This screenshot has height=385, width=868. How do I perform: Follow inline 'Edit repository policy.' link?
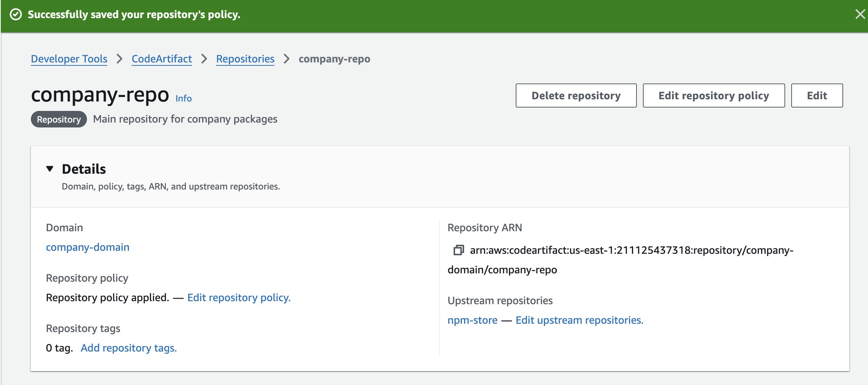coord(239,298)
